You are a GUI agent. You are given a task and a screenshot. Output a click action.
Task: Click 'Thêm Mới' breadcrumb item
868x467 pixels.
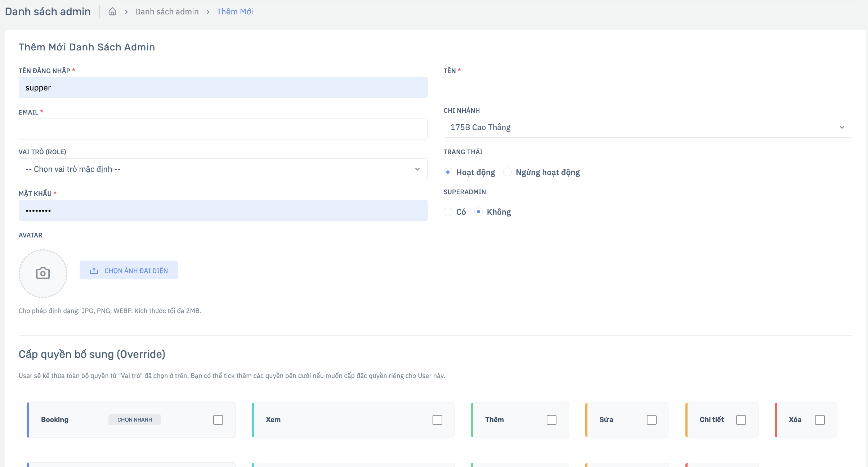[x=235, y=12]
